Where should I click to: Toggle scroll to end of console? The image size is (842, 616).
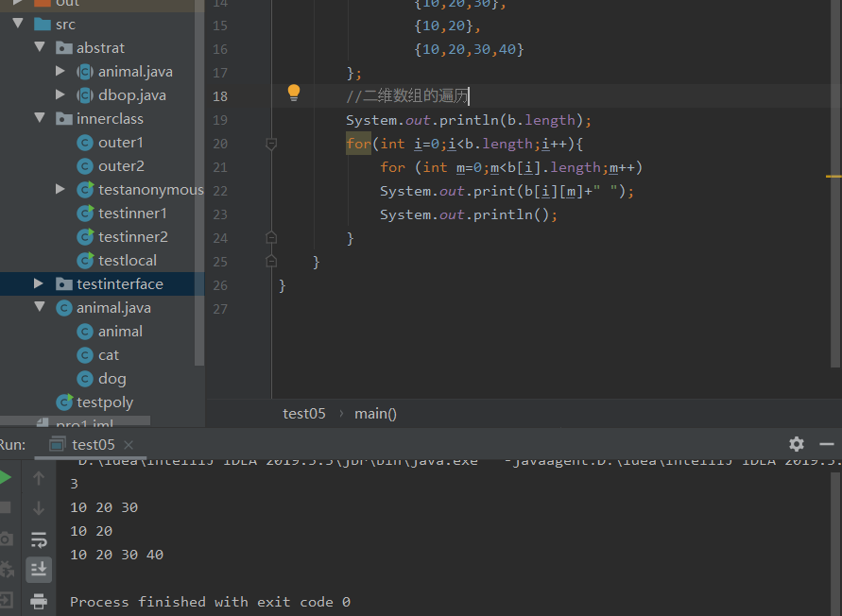tap(39, 570)
